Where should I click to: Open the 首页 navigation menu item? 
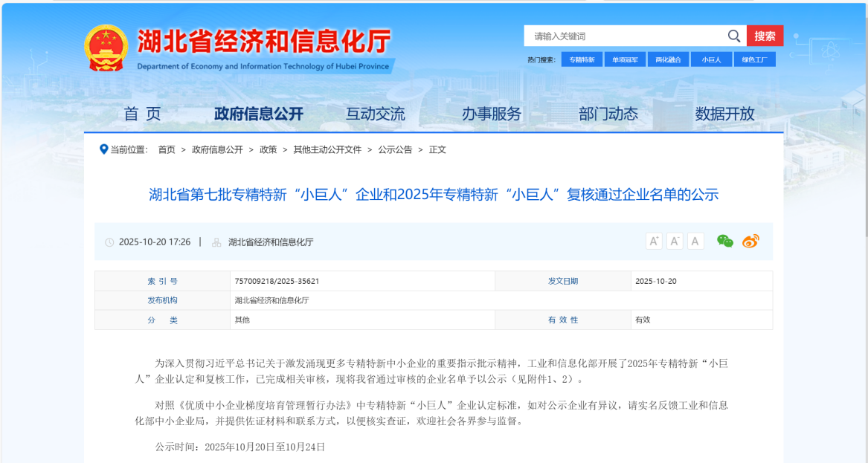142,114
